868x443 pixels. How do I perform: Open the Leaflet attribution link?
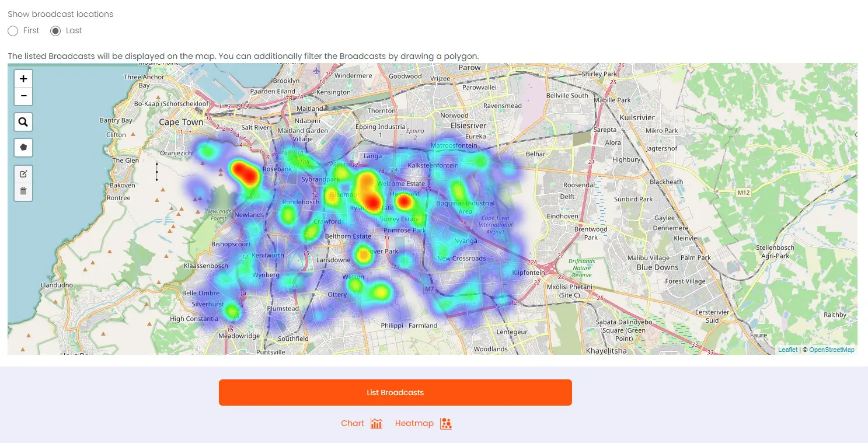787,350
